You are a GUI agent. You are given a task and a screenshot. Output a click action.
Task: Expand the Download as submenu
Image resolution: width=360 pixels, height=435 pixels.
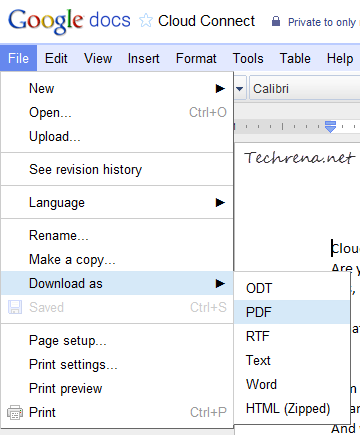coord(117,283)
